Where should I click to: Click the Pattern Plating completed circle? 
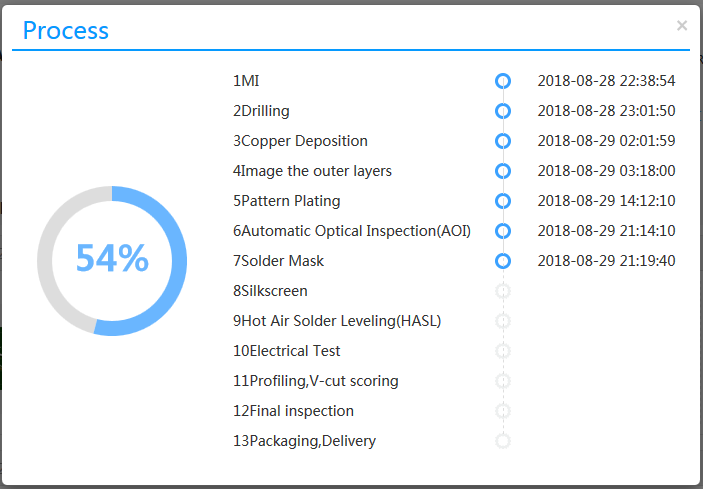[x=503, y=201]
